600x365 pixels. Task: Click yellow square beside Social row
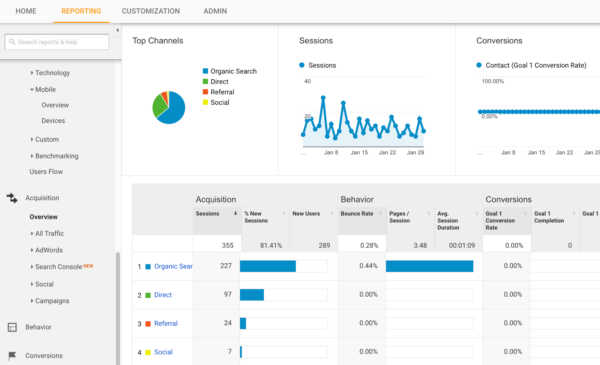148,352
